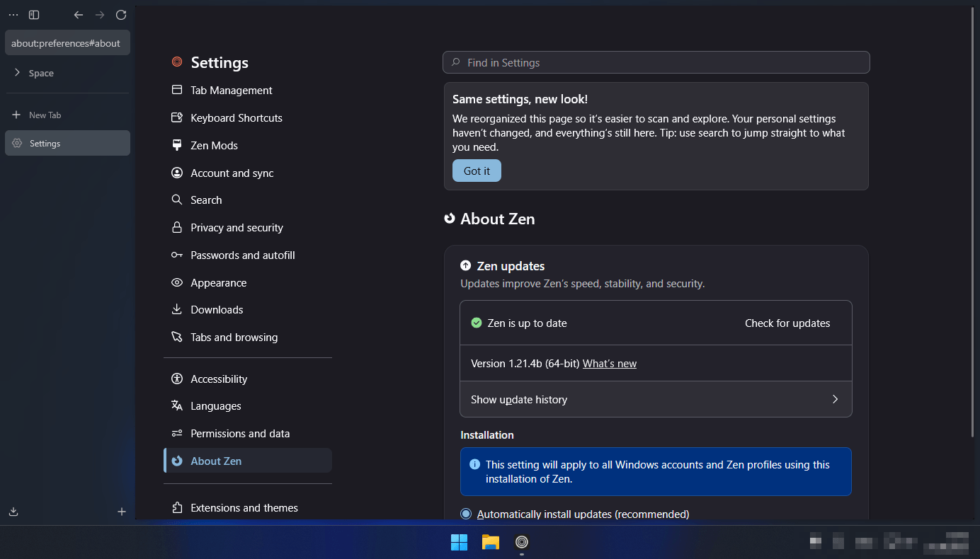Click the Extensions and themes puzzle icon
Image resolution: width=980 pixels, height=559 pixels.
pyautogui.click(x=177, y=507)
